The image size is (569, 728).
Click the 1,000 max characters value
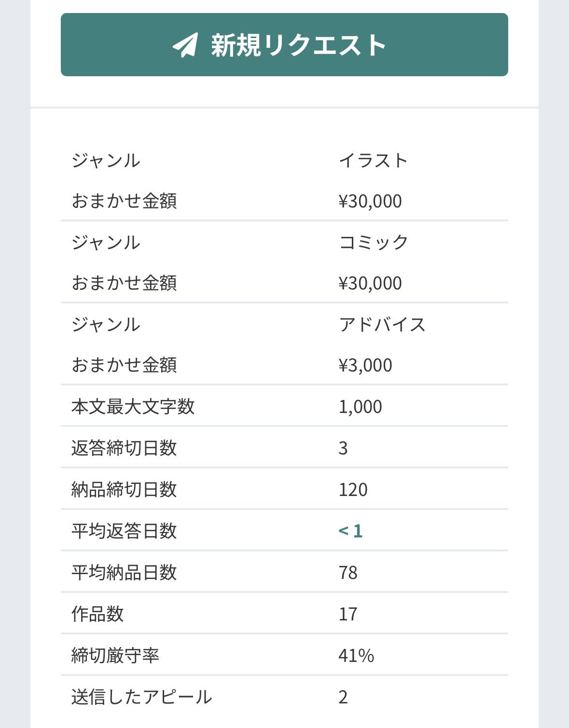360,407
